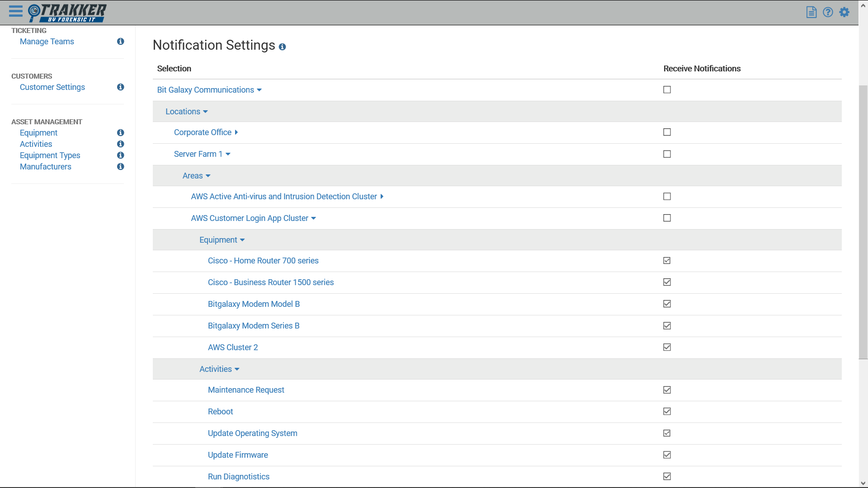This screenshot has width=868, height=488.
Task: Open the help question mark icon
Action: click(828, 12)
